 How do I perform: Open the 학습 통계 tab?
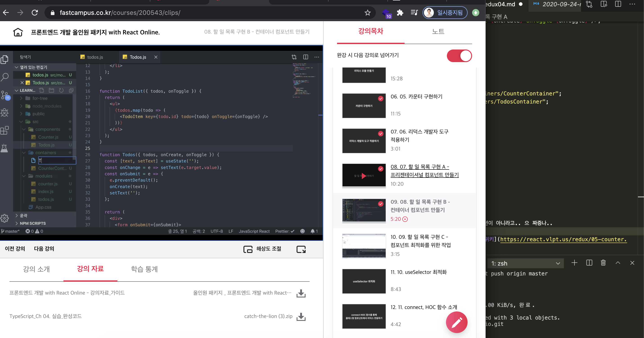click(144, 269)
